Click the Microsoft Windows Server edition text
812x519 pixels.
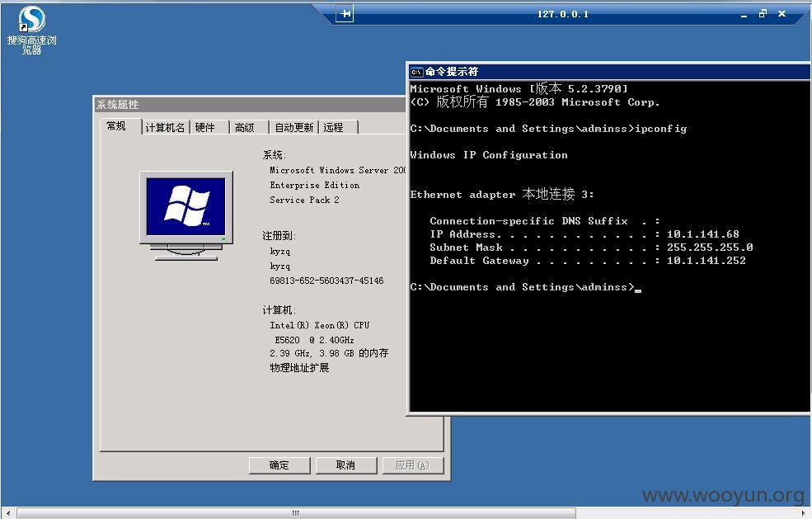pos(338,170)
